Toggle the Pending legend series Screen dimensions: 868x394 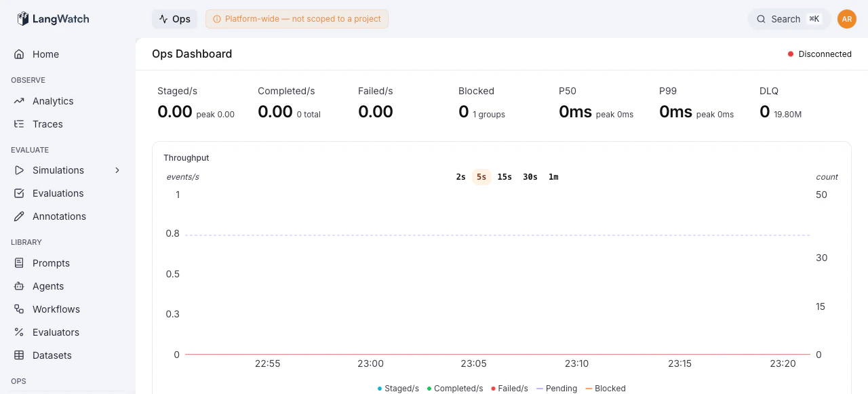click(557, 389)
